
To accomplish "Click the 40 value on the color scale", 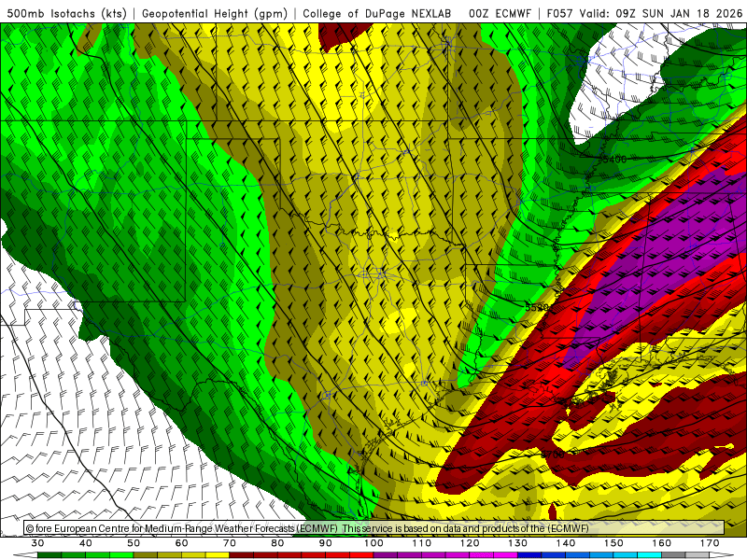I will [x=85, y=543].
